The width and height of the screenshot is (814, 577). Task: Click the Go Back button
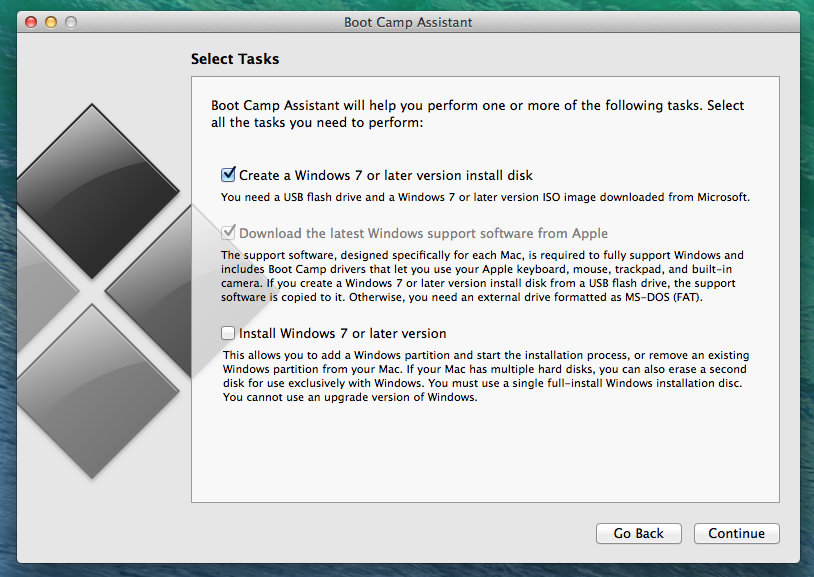point(639,533)
